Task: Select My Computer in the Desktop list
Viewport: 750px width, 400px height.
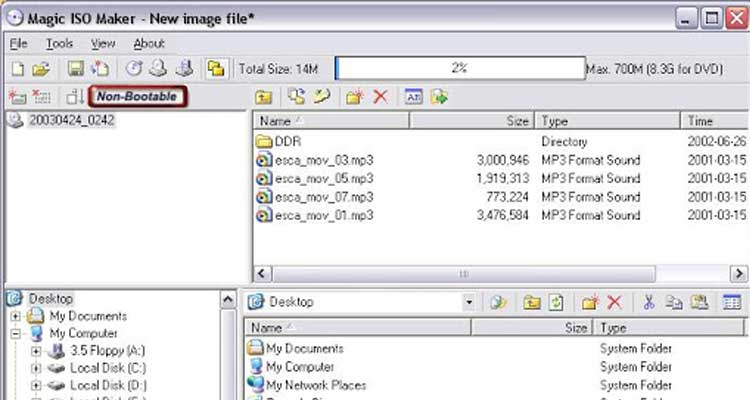Action: click(x=300, y=367)
